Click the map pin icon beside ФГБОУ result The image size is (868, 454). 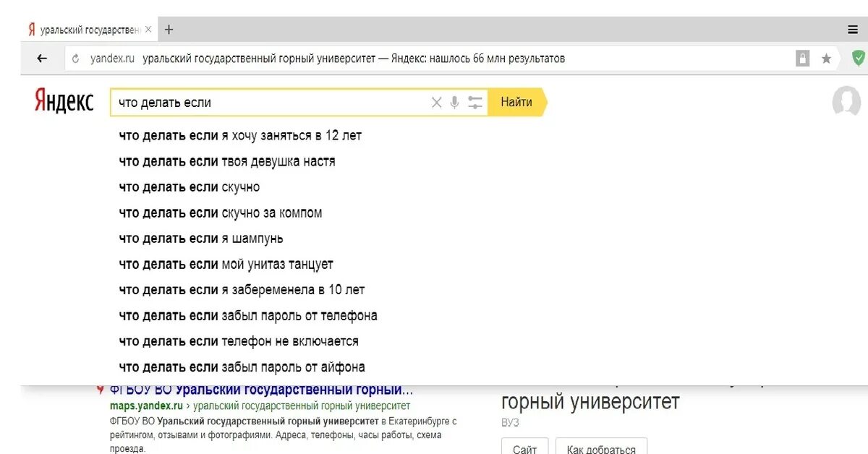[101, 391]
